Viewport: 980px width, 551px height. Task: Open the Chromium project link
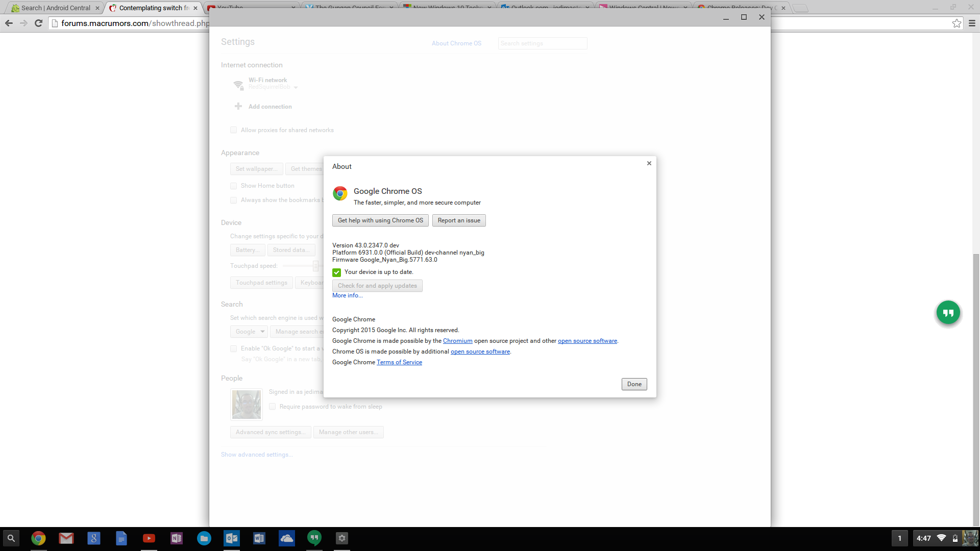457,341
